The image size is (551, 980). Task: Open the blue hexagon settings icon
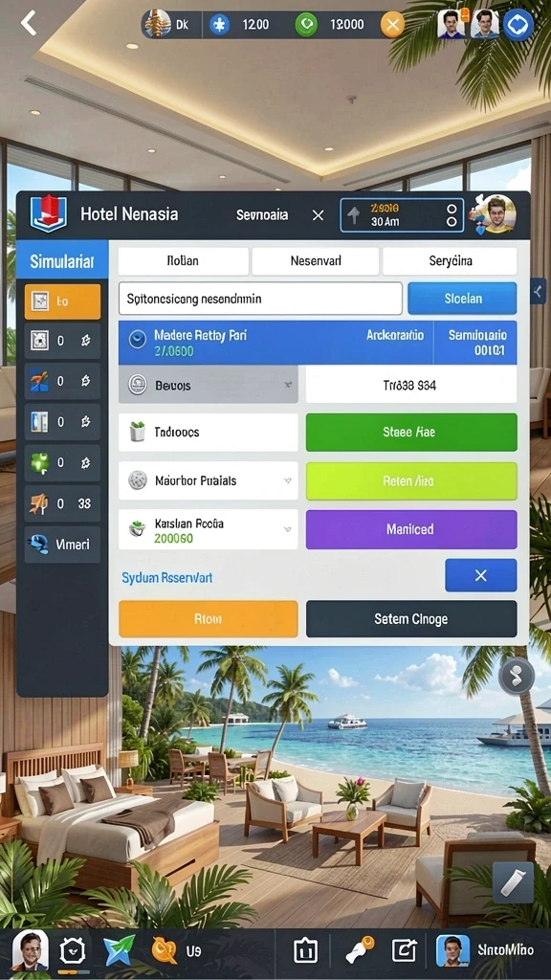pyautogui.click(x=518, y=25)
